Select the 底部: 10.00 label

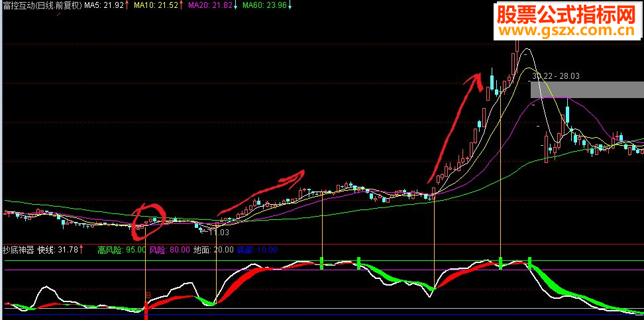pyautogui.click(x=257, y=249)
